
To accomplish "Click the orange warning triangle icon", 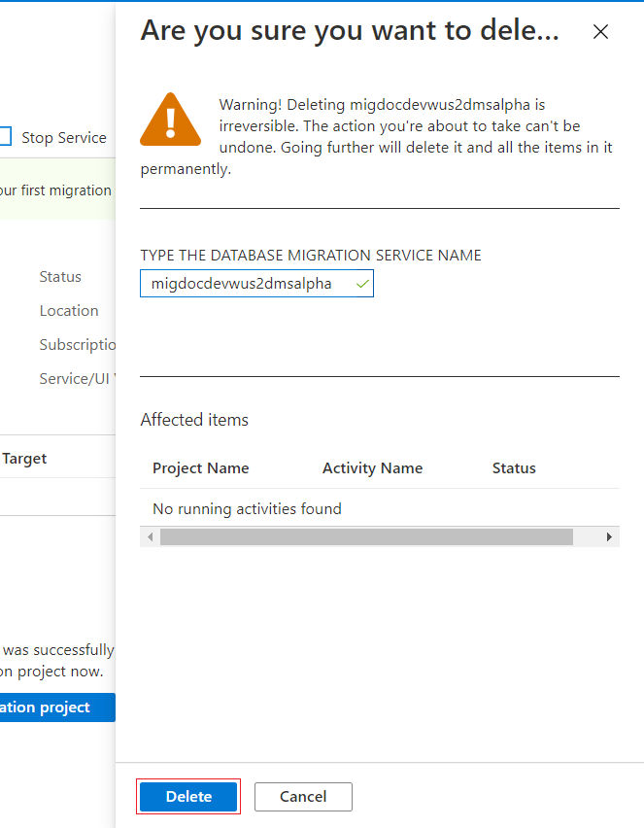I will point(170,119).
